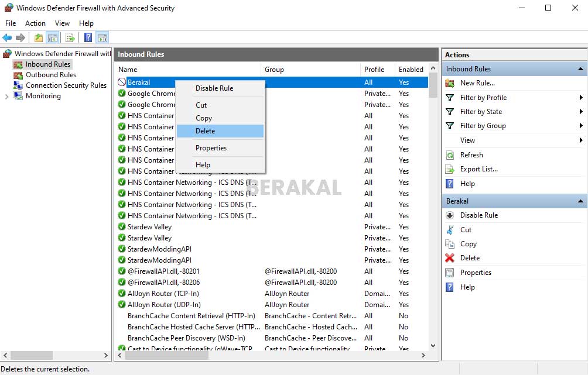Screen dimensions: 588x375
Task: Toggle the console tree pane visibility
Action: 53,37
